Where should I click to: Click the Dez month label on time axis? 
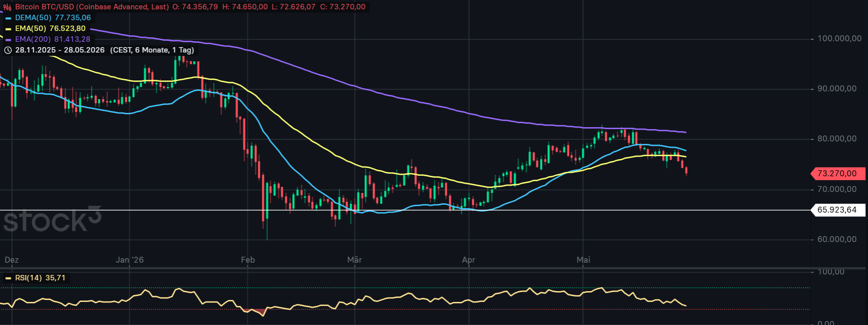tap(12, 260)
